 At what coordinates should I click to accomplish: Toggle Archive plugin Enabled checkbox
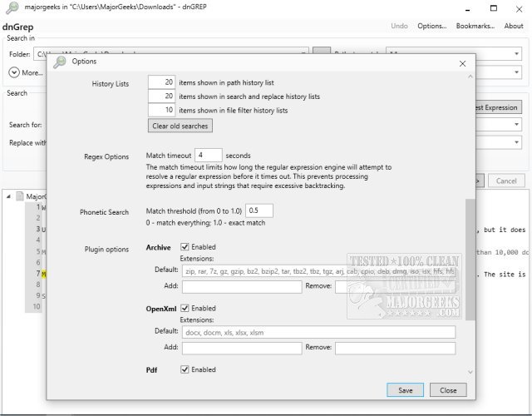[185, 247]
